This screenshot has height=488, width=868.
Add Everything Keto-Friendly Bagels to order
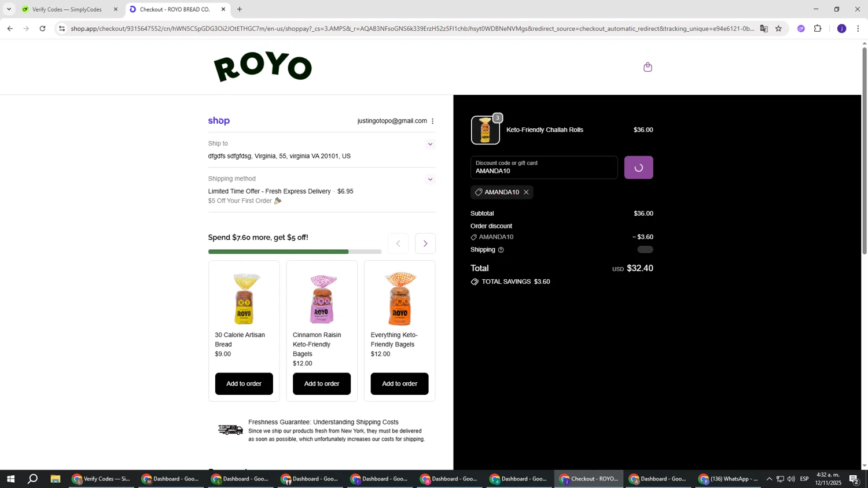(x=399, y=384)
